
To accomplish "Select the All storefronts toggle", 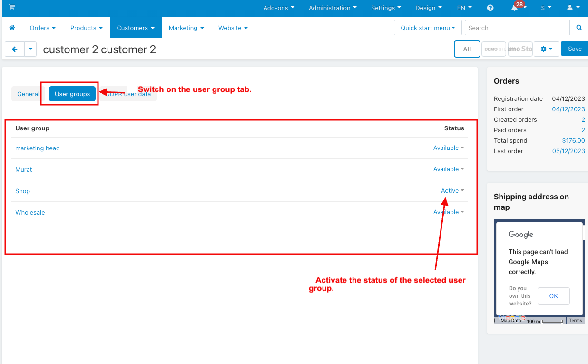I will (467, 49).
